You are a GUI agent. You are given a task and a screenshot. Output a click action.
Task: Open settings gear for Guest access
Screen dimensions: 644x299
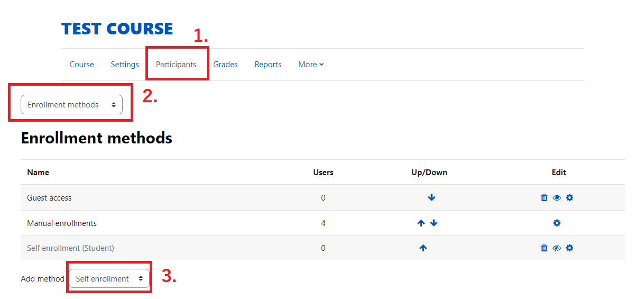coord(569,198)
